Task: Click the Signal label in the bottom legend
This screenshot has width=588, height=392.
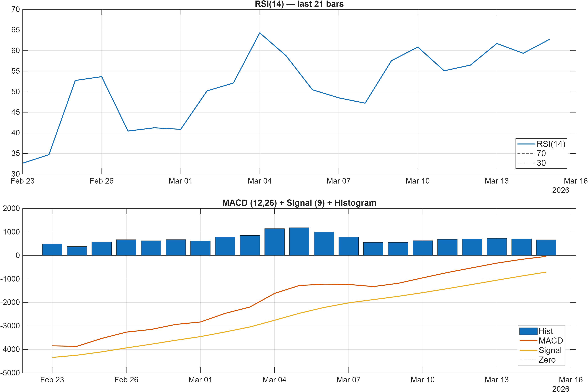Action: 550,350
